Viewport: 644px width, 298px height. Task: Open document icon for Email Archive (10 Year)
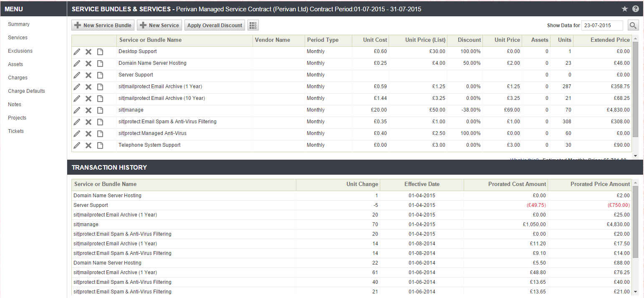click(x=100, y=99)
